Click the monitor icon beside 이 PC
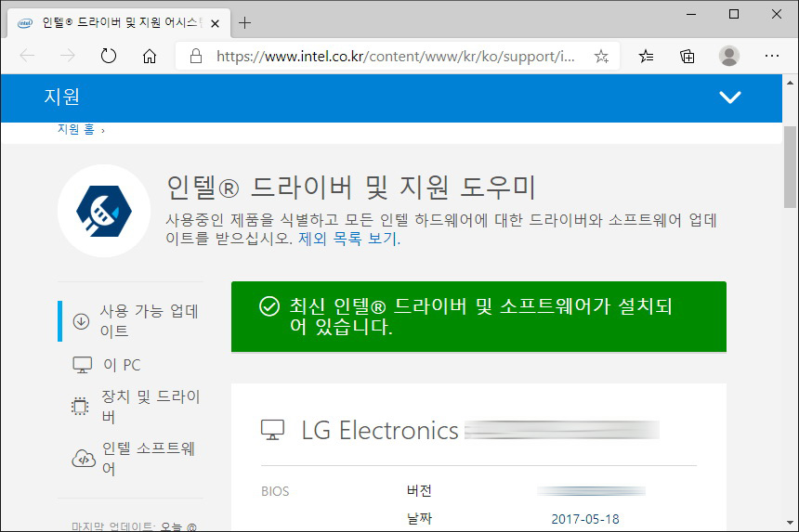 pyautogui.click(x=82, y=365)
